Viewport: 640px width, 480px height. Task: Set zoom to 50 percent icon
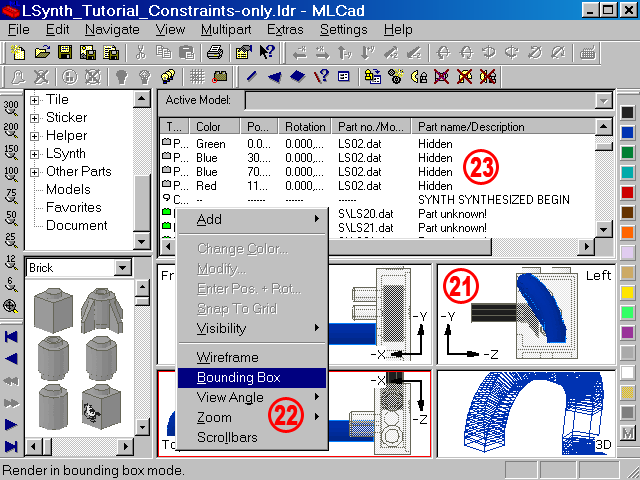click(x=11, y=218)
